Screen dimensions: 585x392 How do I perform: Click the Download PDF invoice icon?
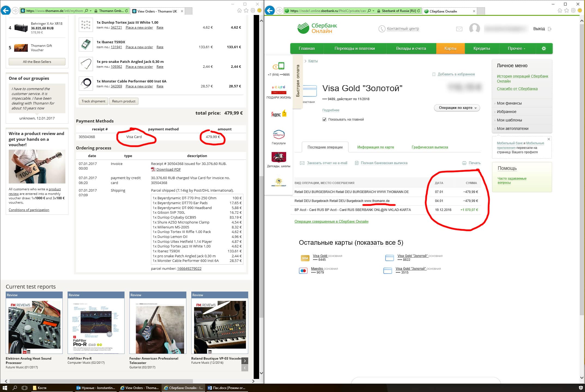click(x=153, y=169)
